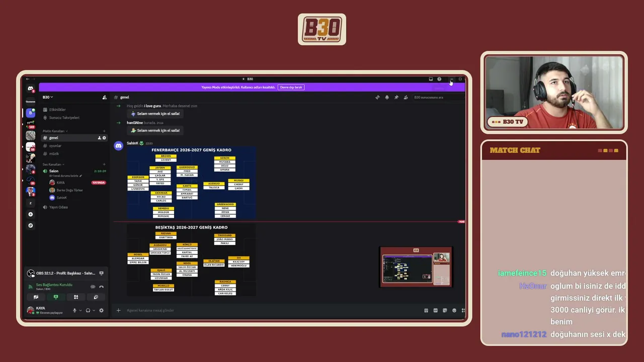Mute the microphone
The image size is (644, 362).
[74, 310]
